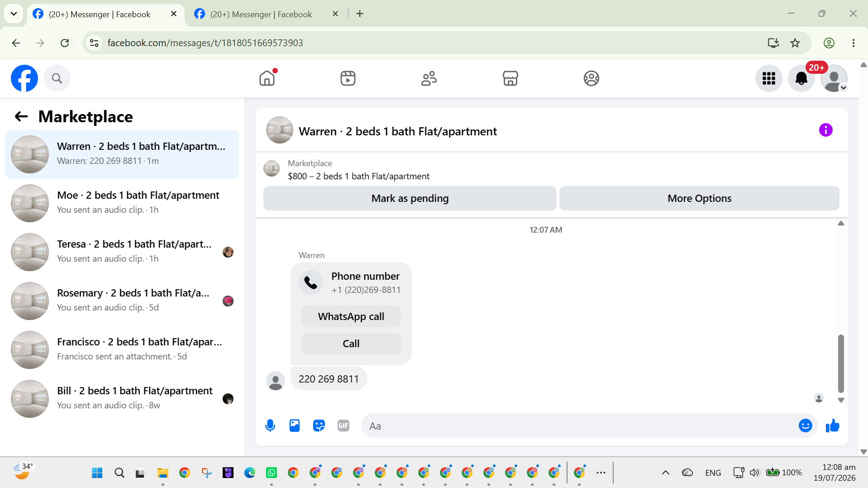Screen dimensions: 868x488
Task: Click the $800 listing link in chat header
Action: [x=358, y=176]
